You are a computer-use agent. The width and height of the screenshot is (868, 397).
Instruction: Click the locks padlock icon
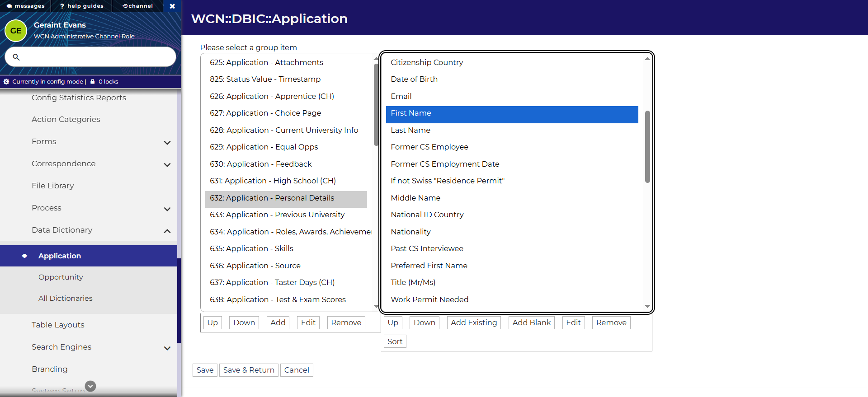click(93, 82)
